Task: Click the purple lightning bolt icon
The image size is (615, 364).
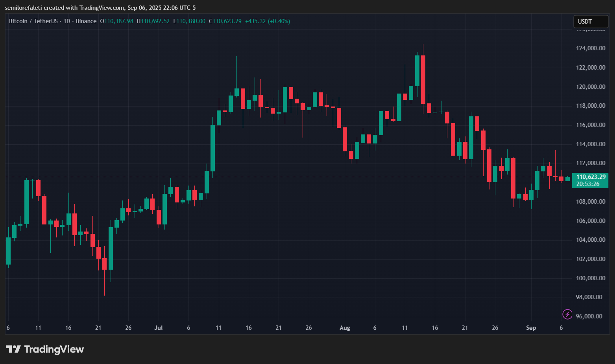Action: [x=567, y=314]
